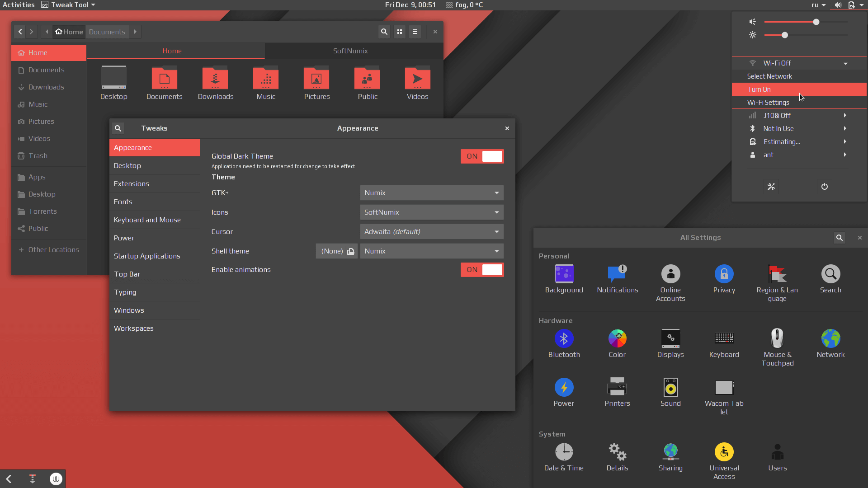
Task: Click the Tweaks search icon
Action: 118,128
